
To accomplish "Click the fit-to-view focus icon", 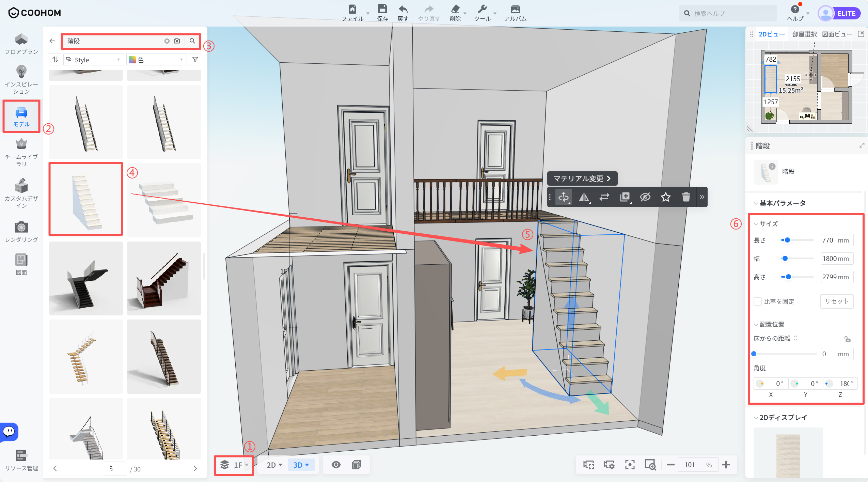I will 630,465.
